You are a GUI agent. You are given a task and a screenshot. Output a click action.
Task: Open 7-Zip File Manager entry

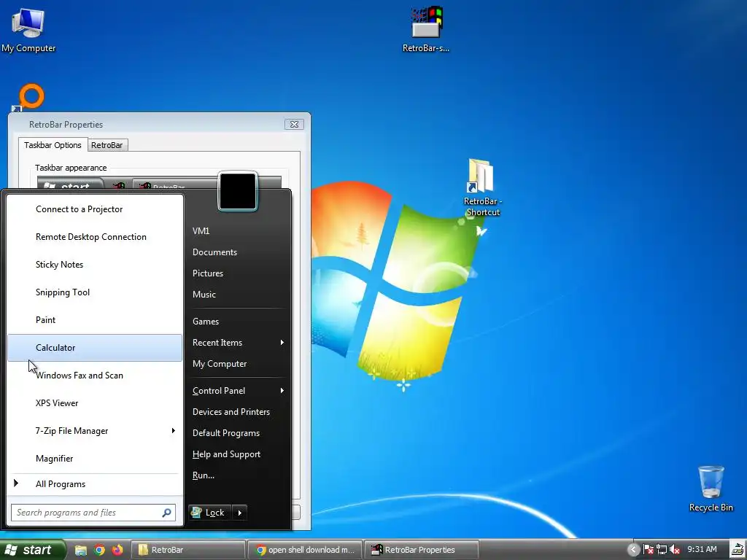click(x=95, y=430)
